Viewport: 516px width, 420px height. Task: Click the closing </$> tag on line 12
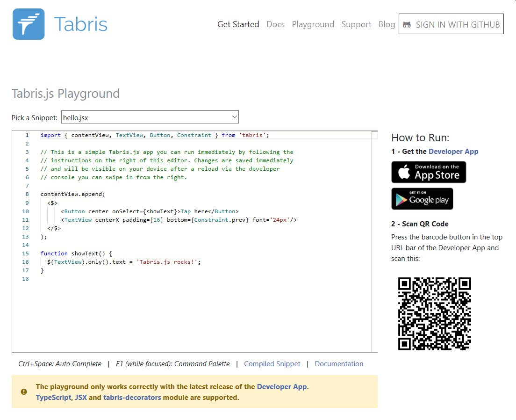(54, 228)
